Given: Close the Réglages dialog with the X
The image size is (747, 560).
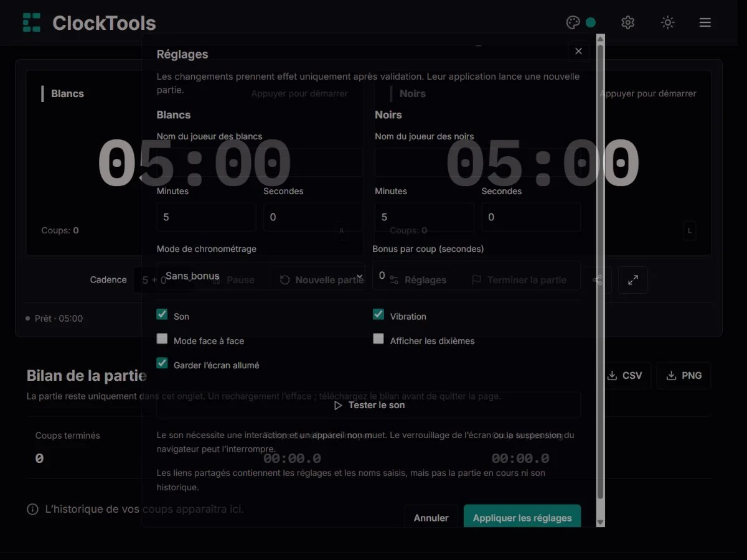Looking at the screenshot, I should tap(578, 51).
